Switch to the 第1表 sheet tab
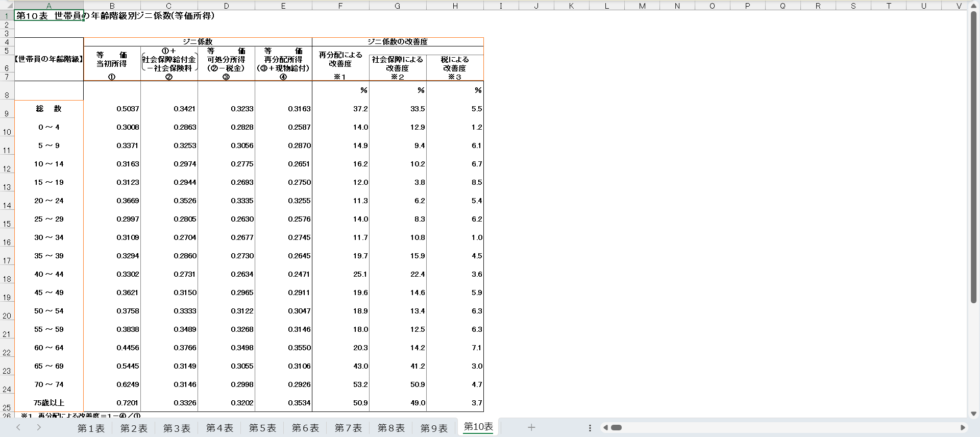Image resolution: width=980 pixels, height=437 pixels. point(91,428)
